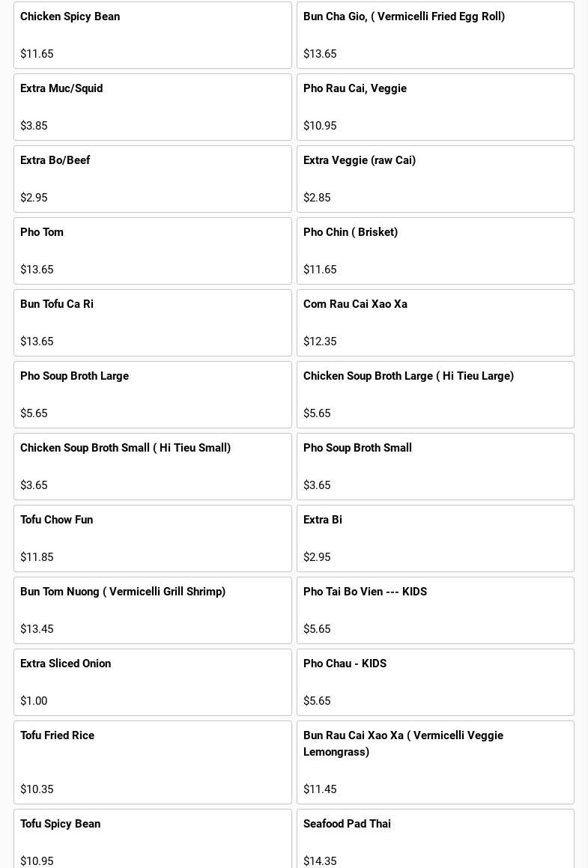Add the Extra Bi side
This screenshot has height=868, width=588.
tap(435, 538)
